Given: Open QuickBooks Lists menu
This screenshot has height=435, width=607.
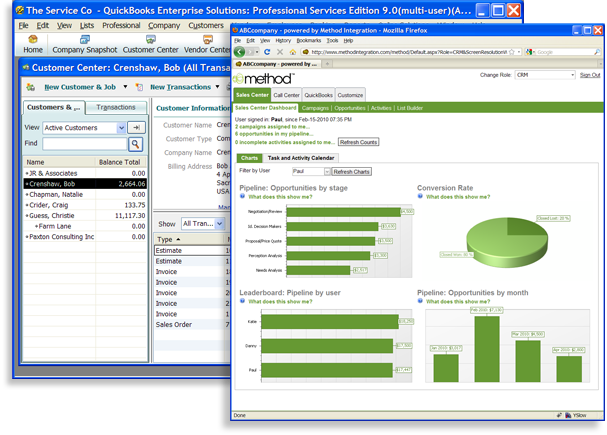Looking at the screenshot, I should 87,26.
